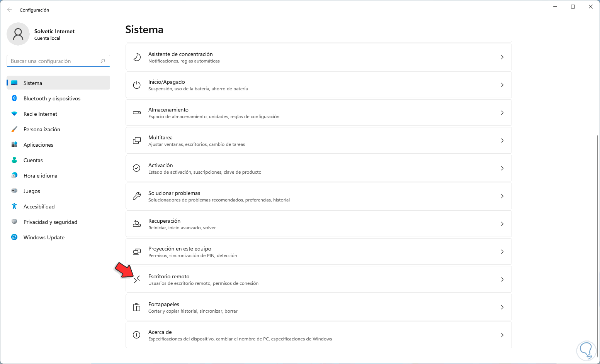The image size is (600, 364).
Task: Click the Escritorio remoto icon
Action: coord(137,279)
